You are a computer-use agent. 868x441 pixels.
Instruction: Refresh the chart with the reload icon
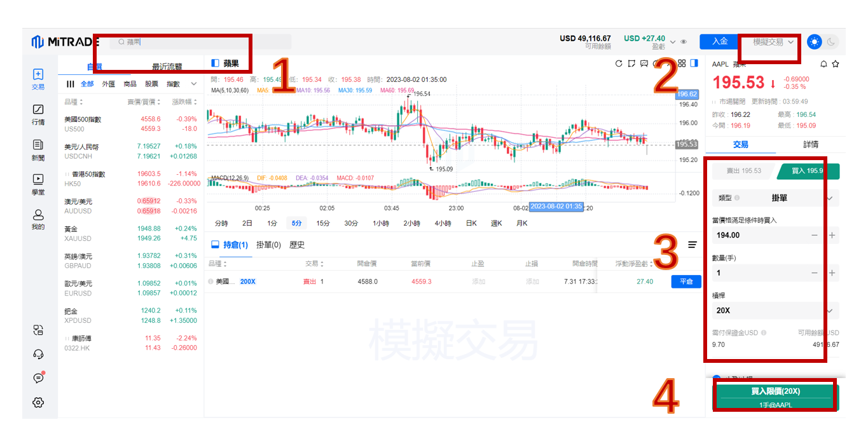619,64
